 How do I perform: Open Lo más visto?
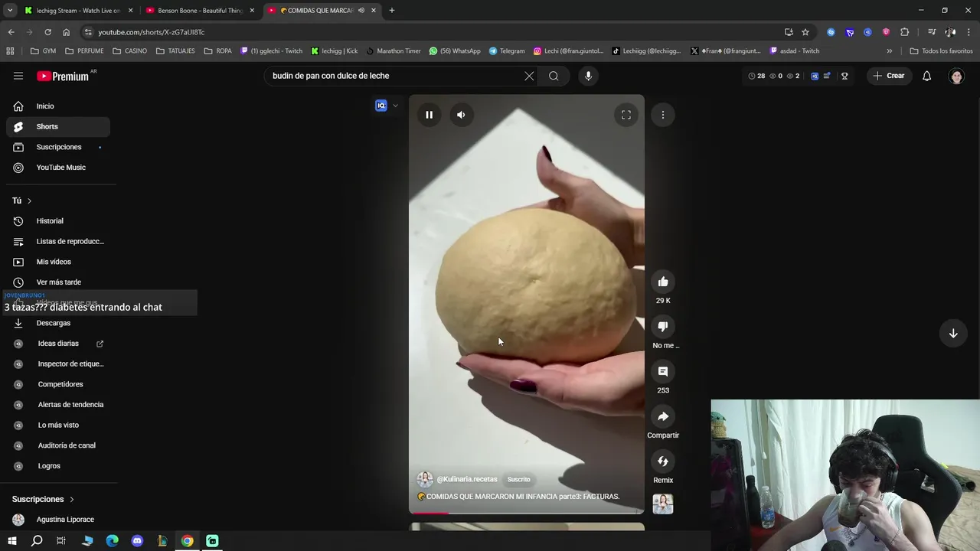[x=58, y=425]
